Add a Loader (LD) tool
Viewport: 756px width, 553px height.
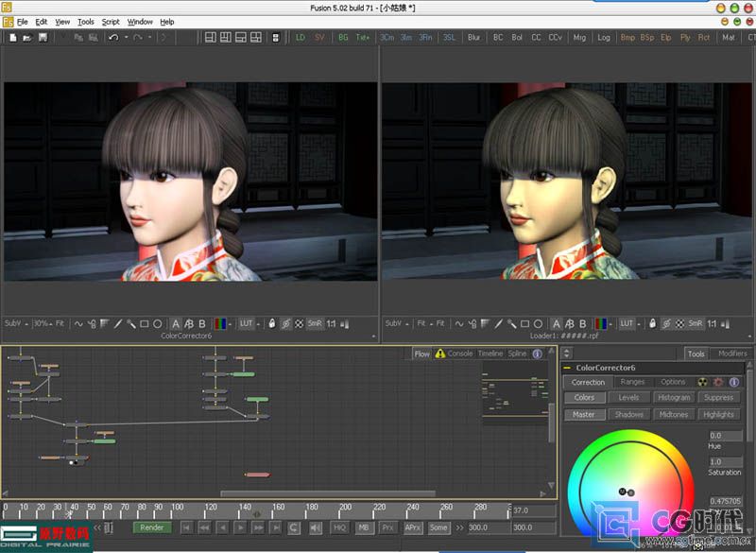tap(301, 37)
